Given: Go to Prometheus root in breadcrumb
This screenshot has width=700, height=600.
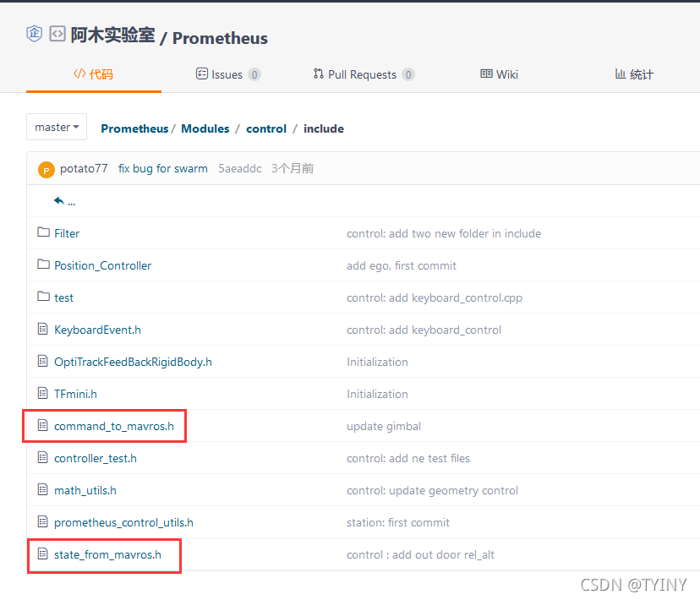Looking at the screenshot, I should (134, 129).
